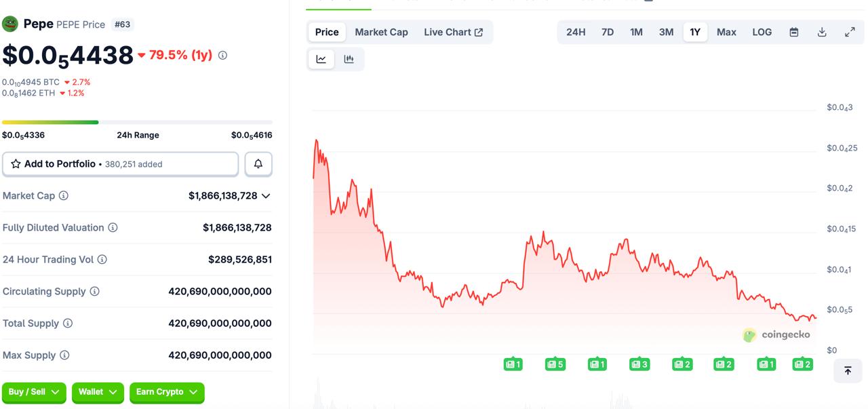Click the coingecko gecko logo watermark
The height and width of the screenshot is (409, 868).
pyautogui.click(x=748, y=334)
